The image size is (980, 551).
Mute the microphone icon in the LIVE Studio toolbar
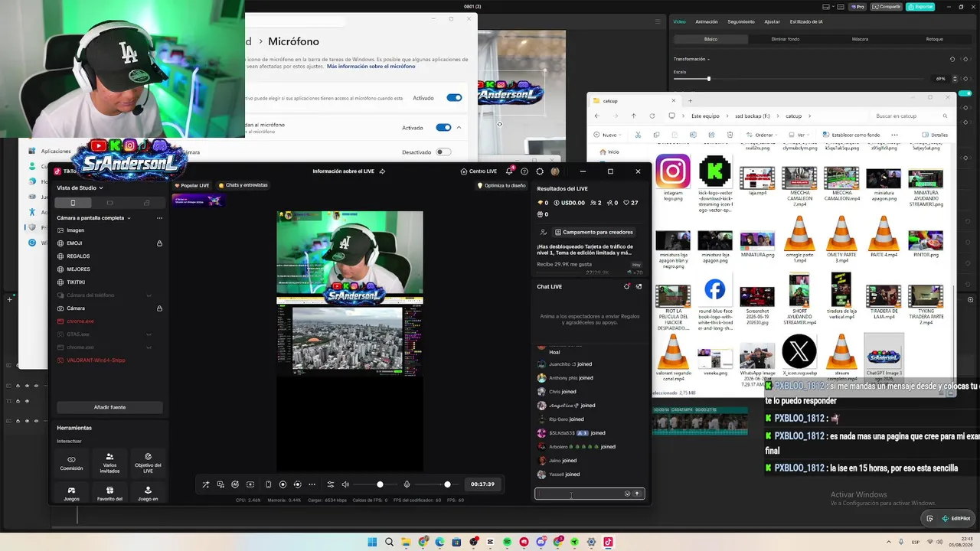(407, 484)
